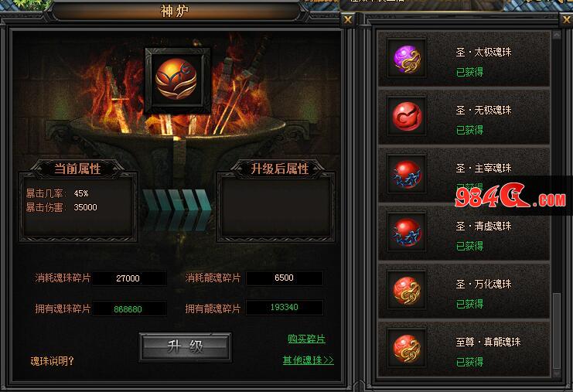Viewport: 573px width, 392px height.
Task: Click the 拥有龍魂碎片 value field
Action: [285, 307]
